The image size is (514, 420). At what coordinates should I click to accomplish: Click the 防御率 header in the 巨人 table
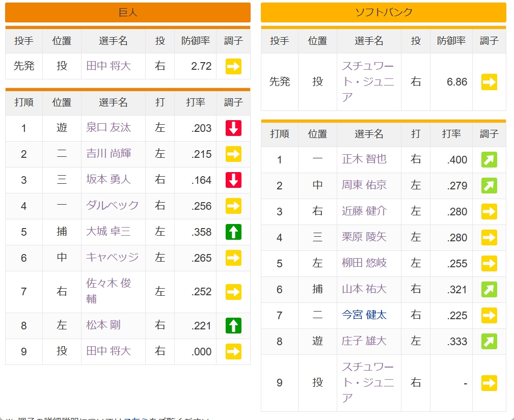pos(196,41)
